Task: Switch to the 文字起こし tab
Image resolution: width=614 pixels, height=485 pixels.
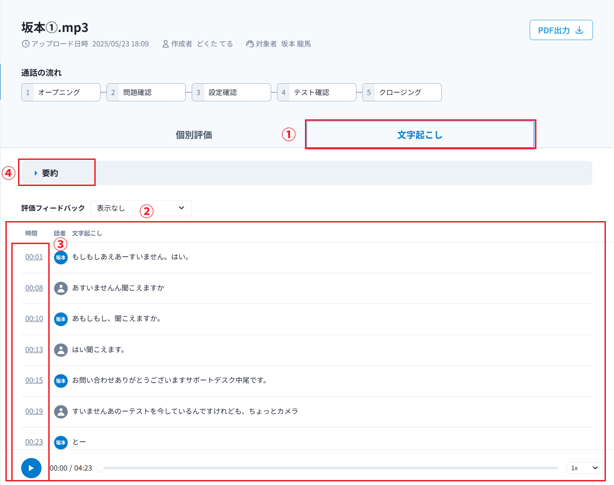Action: [420, 135]
